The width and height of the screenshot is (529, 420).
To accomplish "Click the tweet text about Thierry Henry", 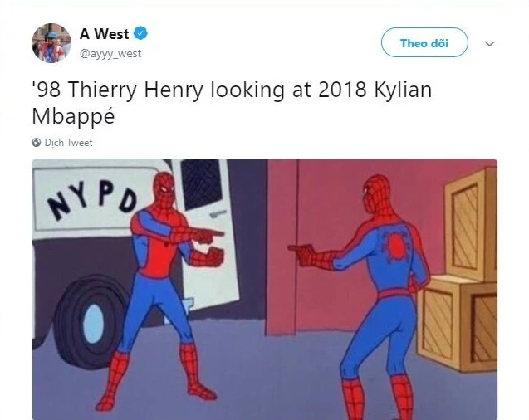I will pos(232,102).
